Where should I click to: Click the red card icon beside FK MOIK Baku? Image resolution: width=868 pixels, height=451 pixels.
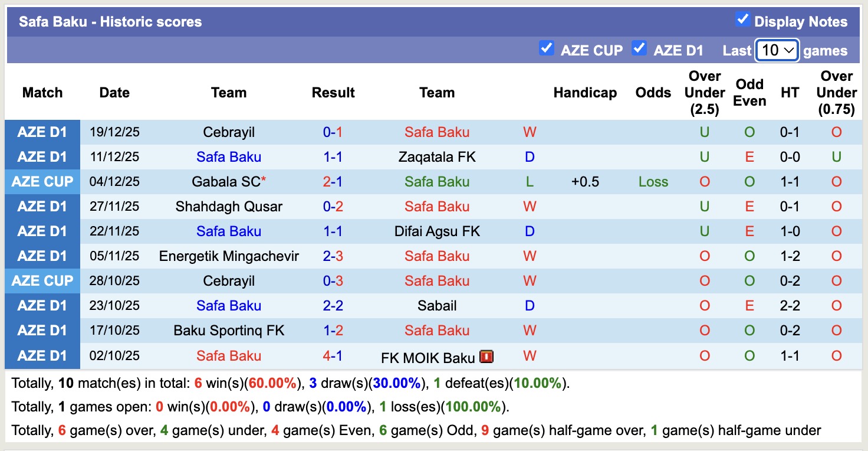(486, 356)
